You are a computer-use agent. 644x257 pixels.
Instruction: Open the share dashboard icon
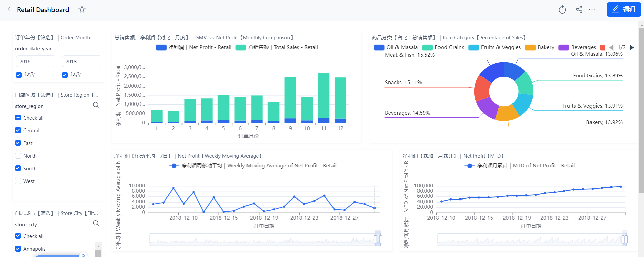[579, 9]
